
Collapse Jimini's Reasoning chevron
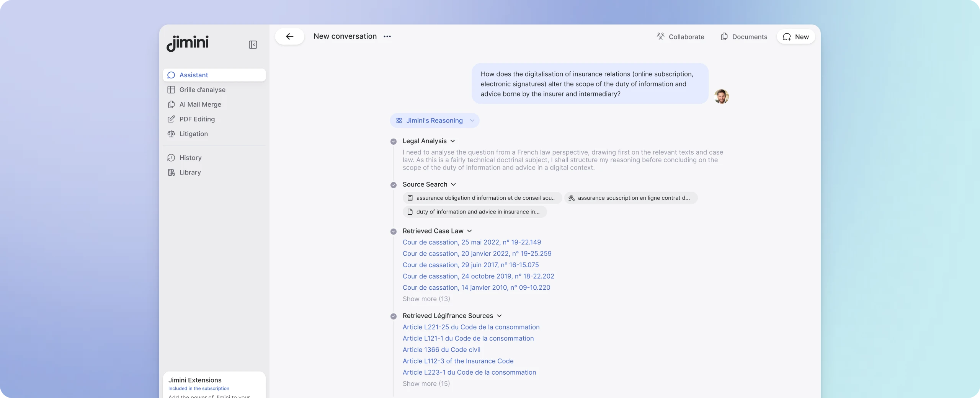pyautogui.click(x=472, y=121)
